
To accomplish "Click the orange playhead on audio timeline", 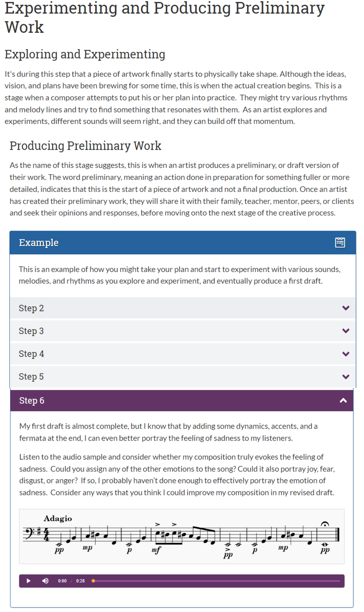I will 93,581.
